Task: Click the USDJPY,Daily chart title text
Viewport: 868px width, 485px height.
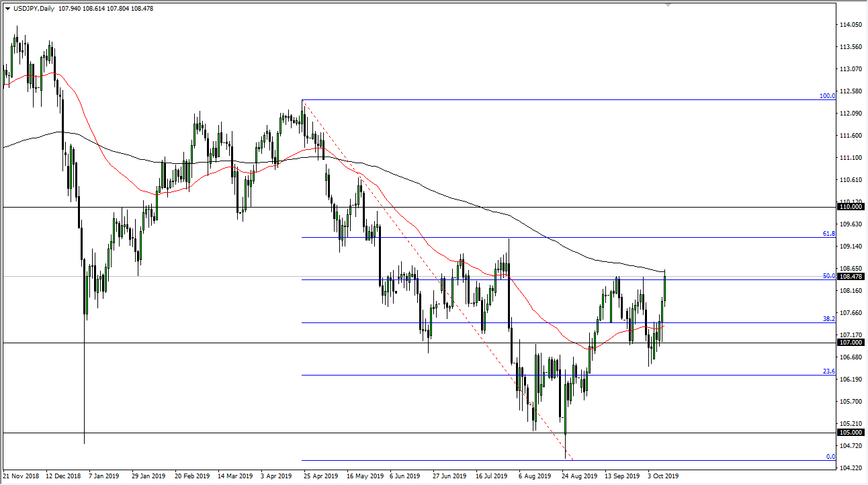Action: pyautogui.click(x=34, y=9)
